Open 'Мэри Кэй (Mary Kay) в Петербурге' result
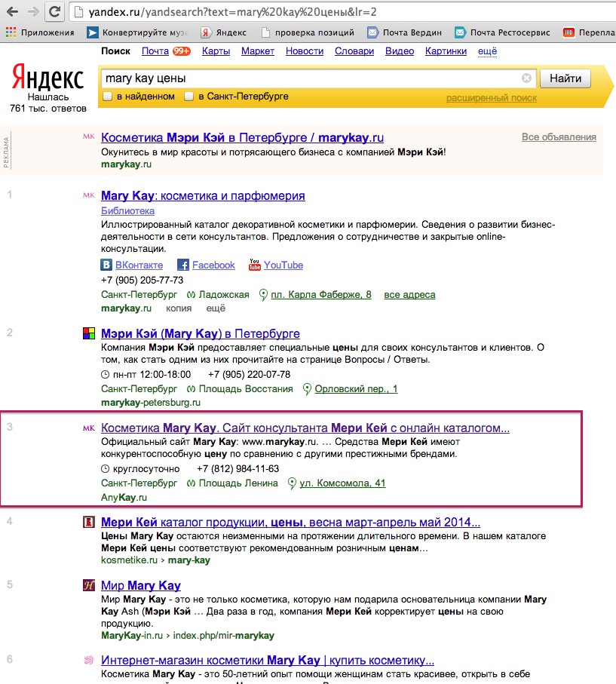 click(x=201, y=334)
